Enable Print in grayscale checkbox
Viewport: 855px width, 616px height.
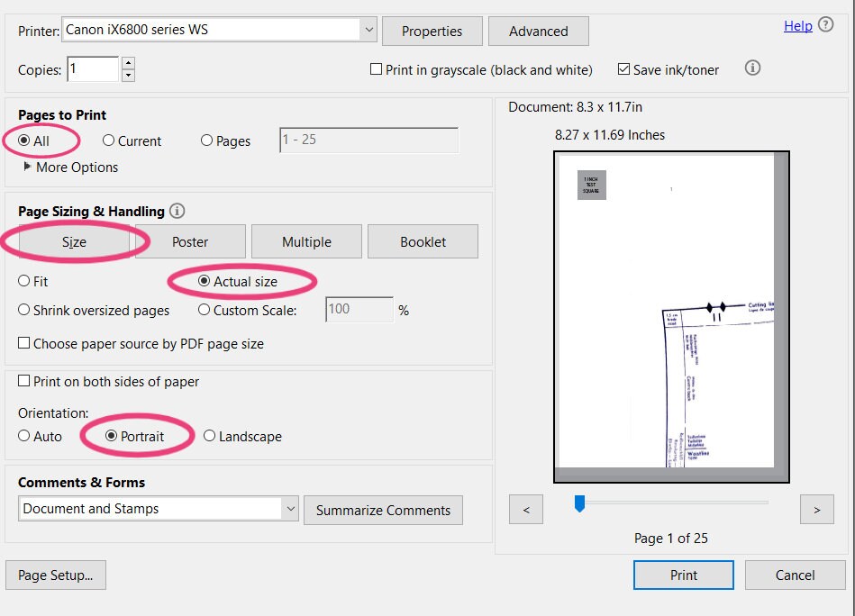(376, 69)
